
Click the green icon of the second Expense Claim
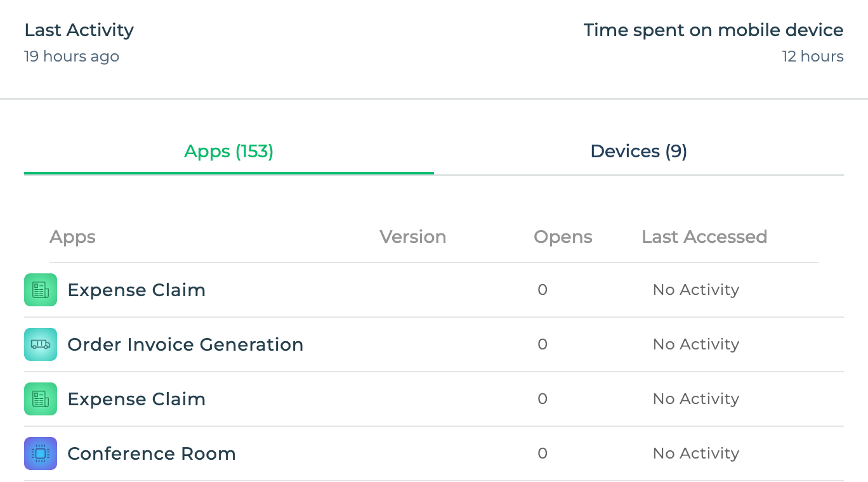[41, 399]
